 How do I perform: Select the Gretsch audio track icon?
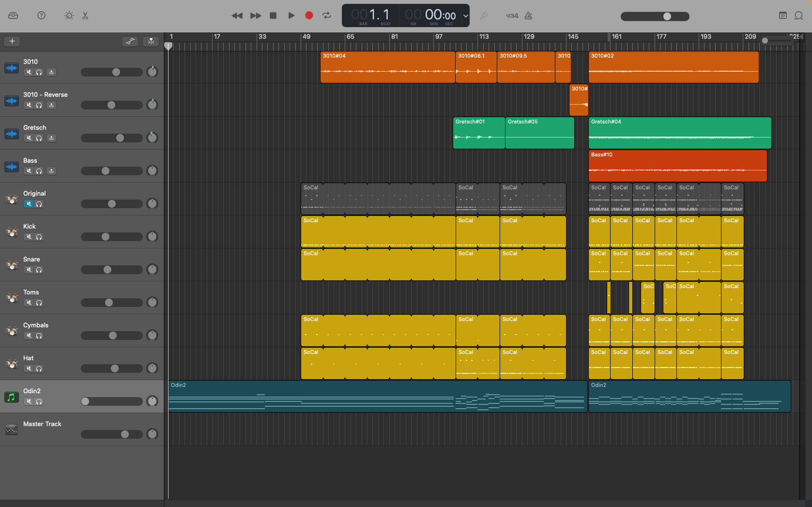point(12,134)
